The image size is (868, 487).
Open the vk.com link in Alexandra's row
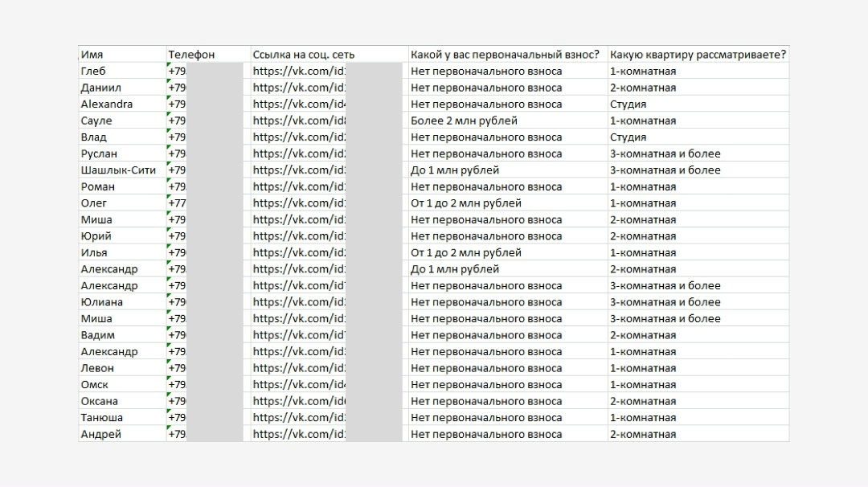click(x=299, y=104)
